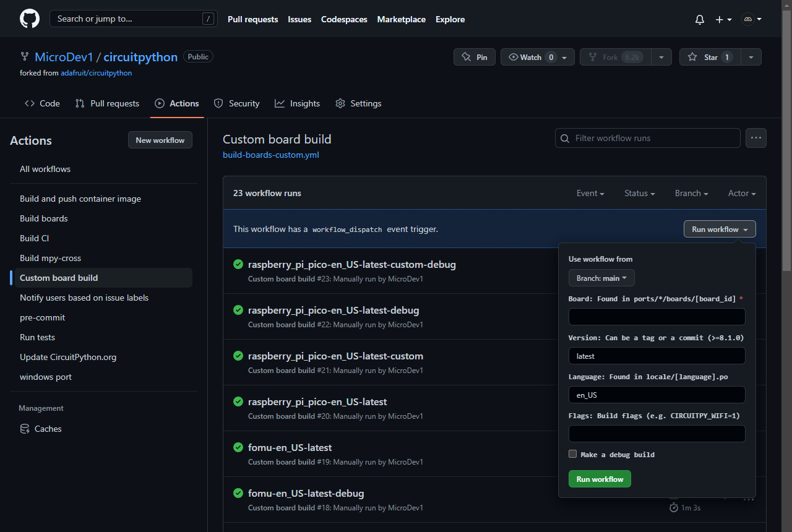Toggle the Run workflow dropdown
Screen dimensions: 792x532
pos(720,229)
